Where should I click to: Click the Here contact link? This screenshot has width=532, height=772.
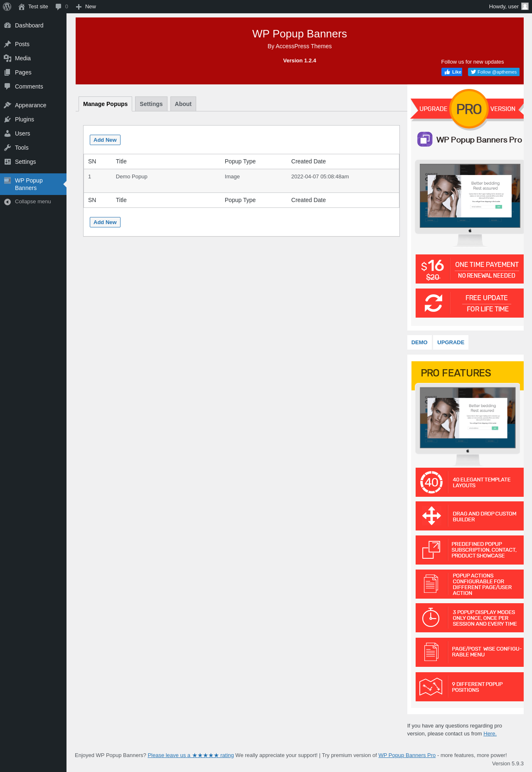tap(490, 734)
